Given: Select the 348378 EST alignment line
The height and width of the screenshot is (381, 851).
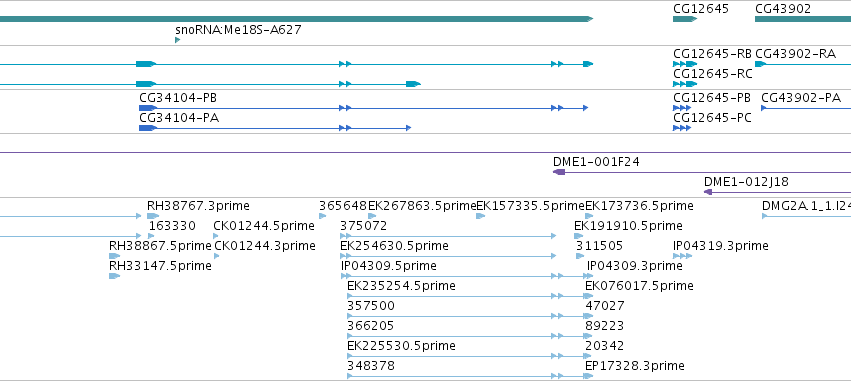Looking at the screenshot, I should click(469, 376).
